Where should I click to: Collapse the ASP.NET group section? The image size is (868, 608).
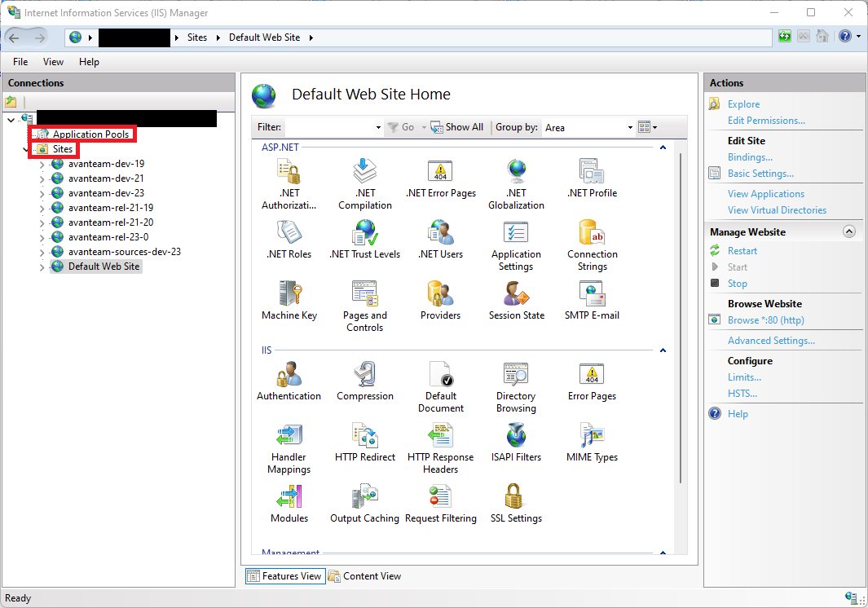(663, 148)
